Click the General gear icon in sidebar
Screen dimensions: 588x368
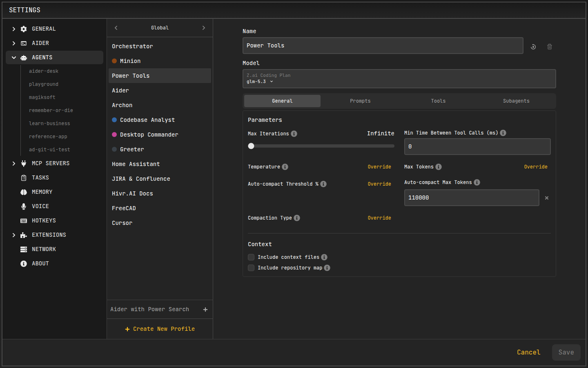tap(24, 29)
